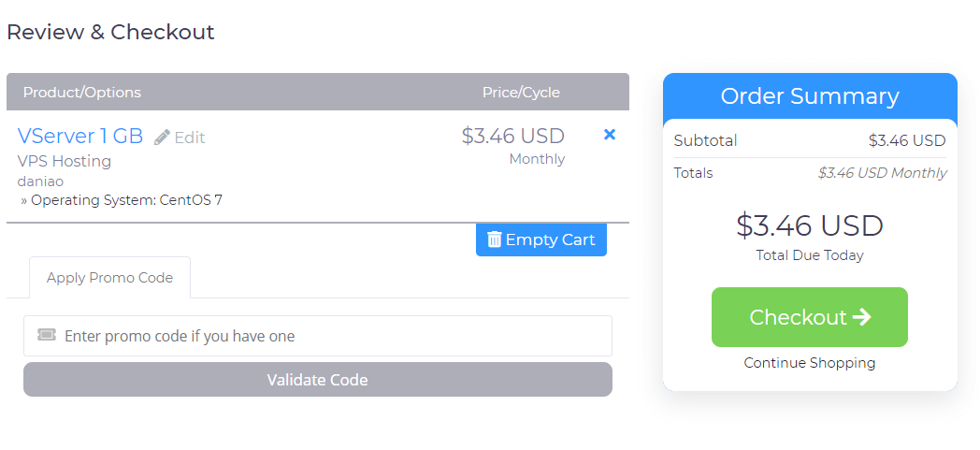The height and width of the screenshot is (450, 980).
Task: Click the right arrow icon on Checkout button
Action: [862, 317]
